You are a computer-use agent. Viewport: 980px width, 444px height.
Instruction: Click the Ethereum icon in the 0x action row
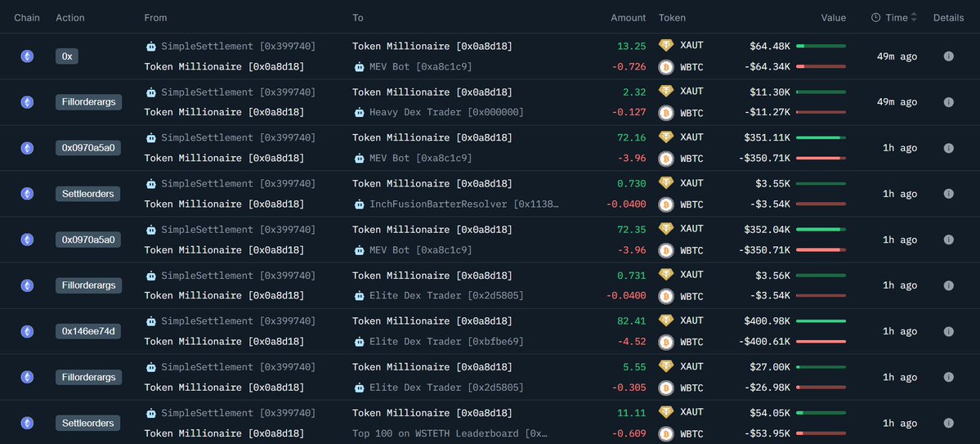click(x=27, y=56)
